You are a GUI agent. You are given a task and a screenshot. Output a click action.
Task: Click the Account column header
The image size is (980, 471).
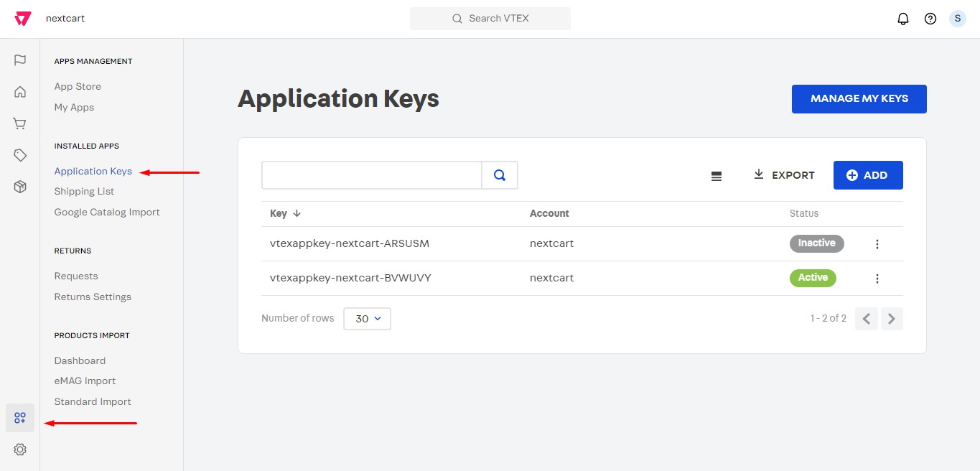(x=549, y=213)
